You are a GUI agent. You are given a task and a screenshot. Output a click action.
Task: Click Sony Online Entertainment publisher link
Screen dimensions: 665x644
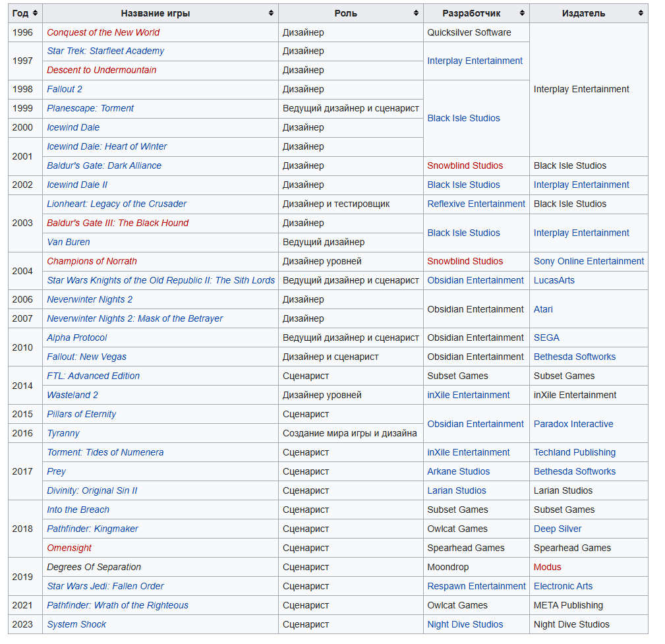589,261
